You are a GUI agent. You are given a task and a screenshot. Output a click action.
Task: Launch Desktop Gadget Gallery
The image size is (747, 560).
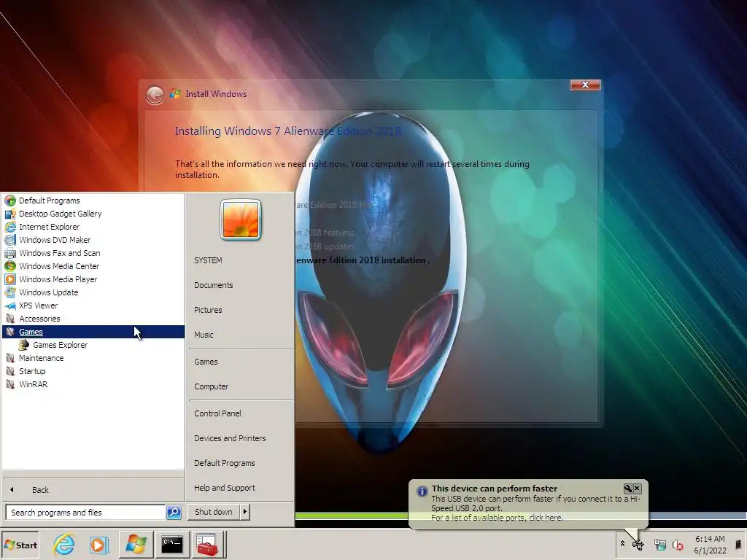93,214
